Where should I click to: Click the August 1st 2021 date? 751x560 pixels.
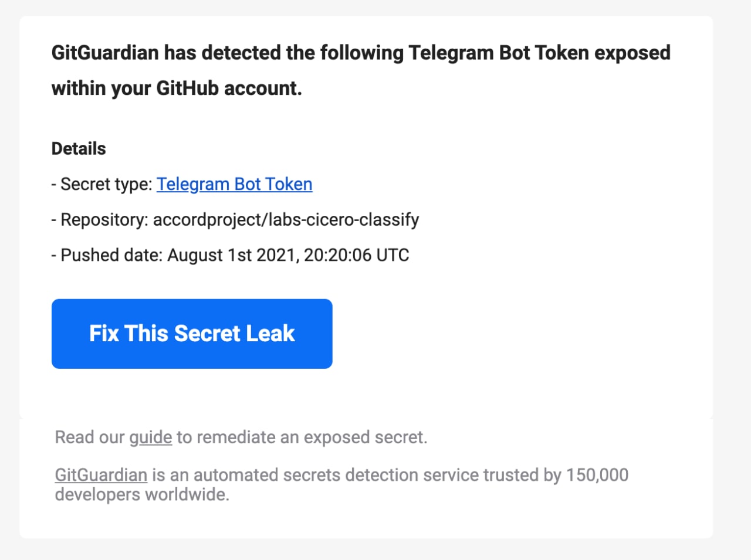[x=233, y=255]
